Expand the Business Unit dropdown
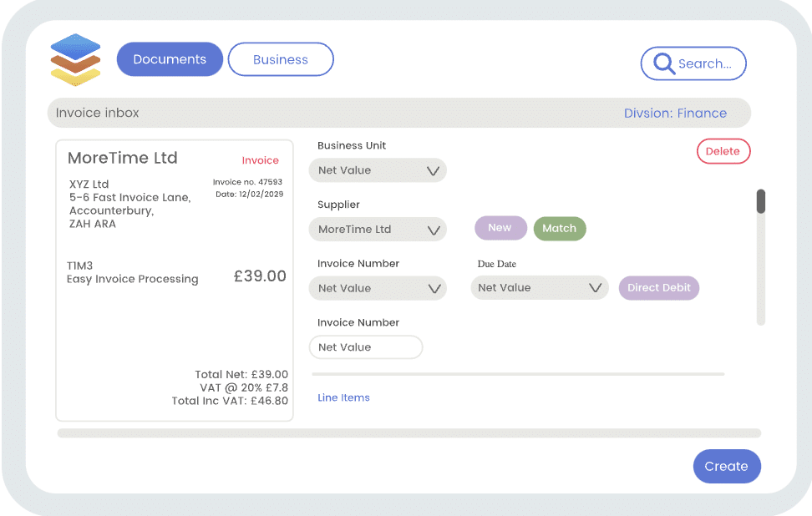The height and width of the screenshot is (516, 812). [x=378, y=170]
